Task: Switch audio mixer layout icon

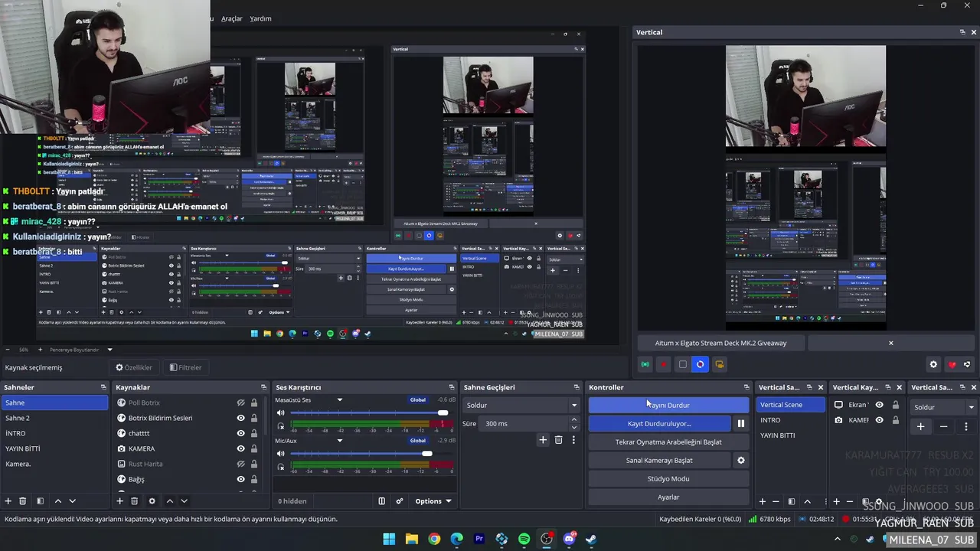Action: pyautogui.click(x=381, y=501)
